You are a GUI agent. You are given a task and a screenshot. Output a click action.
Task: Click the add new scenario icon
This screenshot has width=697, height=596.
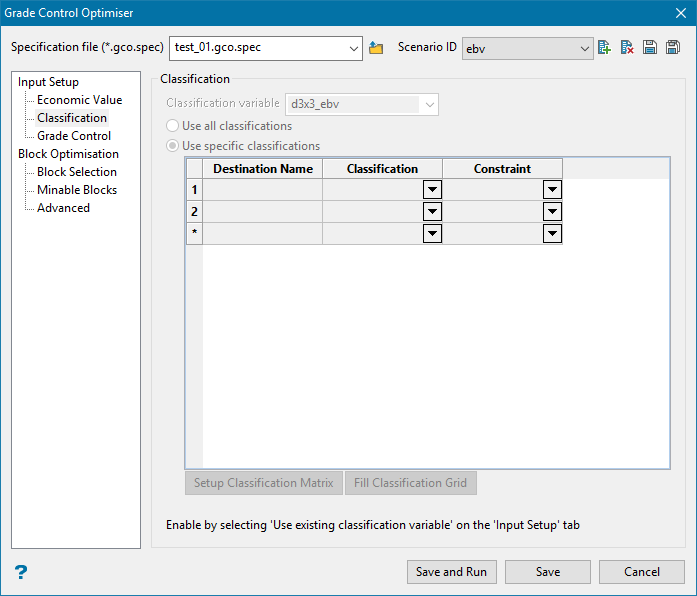point(604,48)
